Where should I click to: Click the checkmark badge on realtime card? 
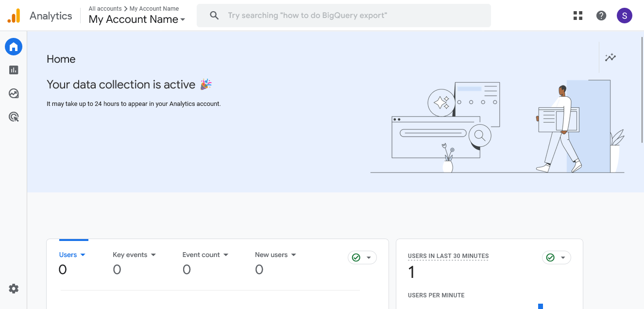550,257
